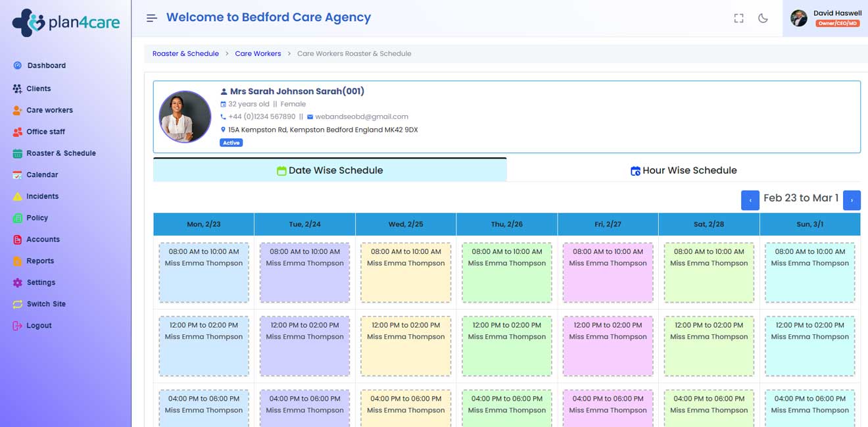Log out using the Logout link
This screenshot has height=427, width=868.
point(39,326)
